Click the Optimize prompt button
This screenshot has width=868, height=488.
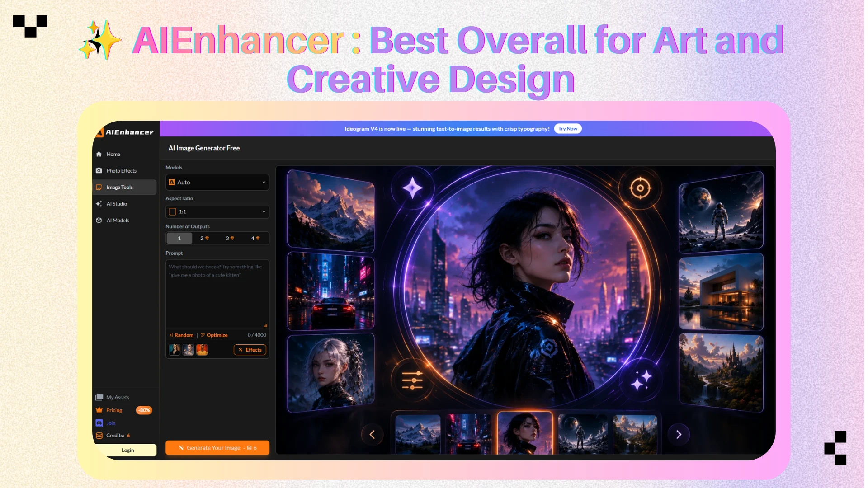pyautogui.click(x=214, y=335)
